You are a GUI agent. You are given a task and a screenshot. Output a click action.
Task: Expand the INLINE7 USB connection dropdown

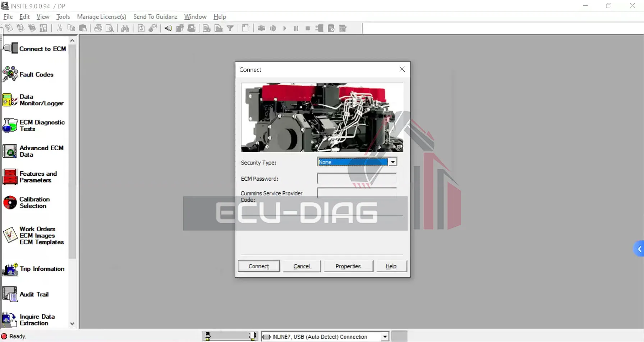coord(385,337)
